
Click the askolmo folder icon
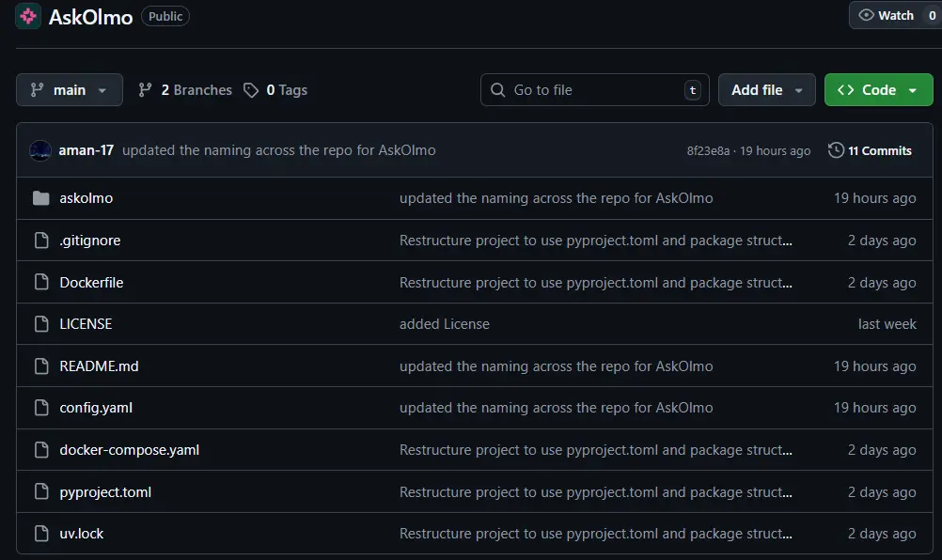tap(40, 198)
